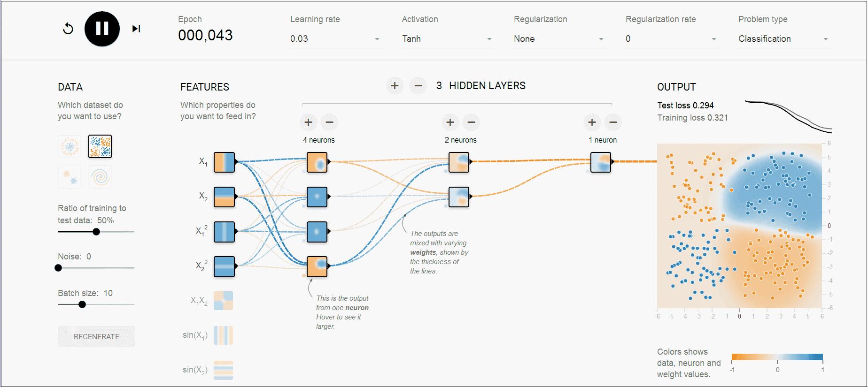Remove a neuron from the 2 neurons layer
868x387 pixels.
click(471, 122)
